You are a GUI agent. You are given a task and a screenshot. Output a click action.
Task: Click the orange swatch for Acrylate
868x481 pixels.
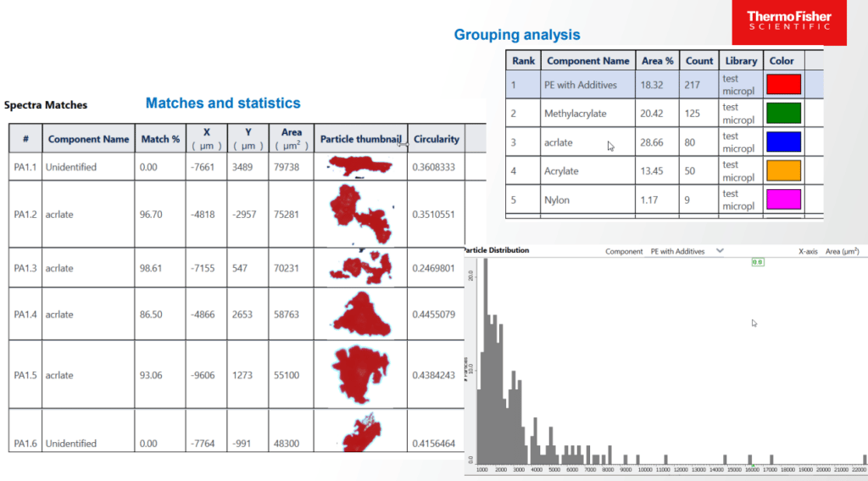[x=783, y=171]
